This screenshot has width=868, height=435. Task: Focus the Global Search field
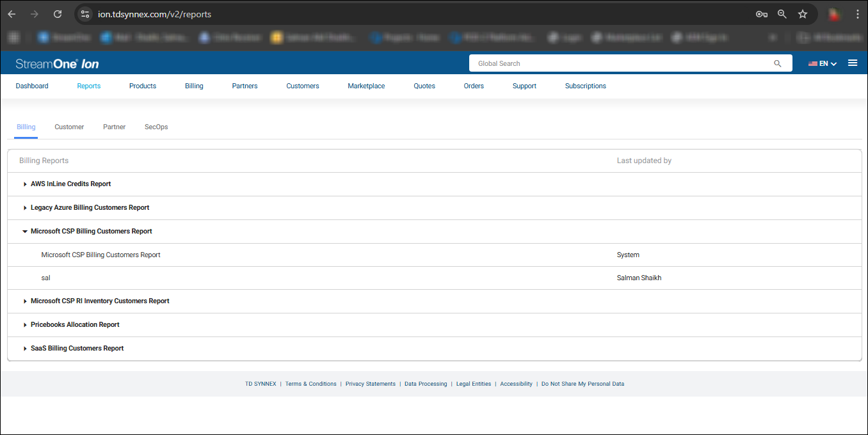[631, 63]
